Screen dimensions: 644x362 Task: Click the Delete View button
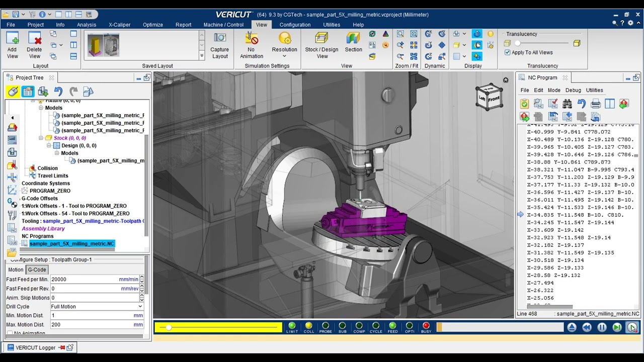click(x=34, y=45)
